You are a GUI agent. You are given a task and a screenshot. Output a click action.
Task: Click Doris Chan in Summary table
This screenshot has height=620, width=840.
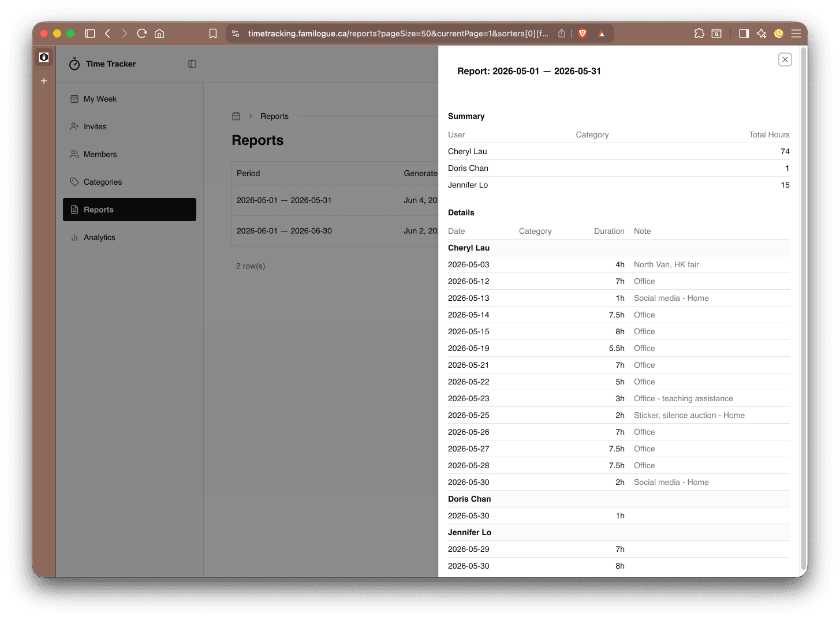point(468,168)
